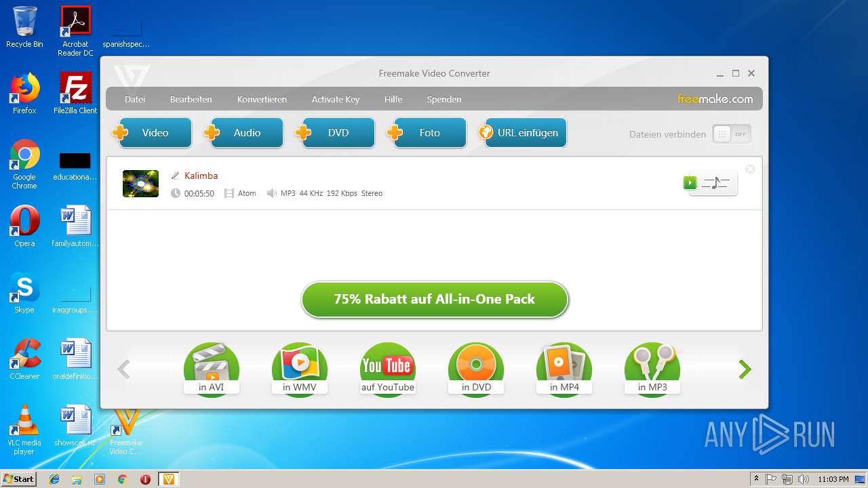Screen dimensions: 868x488
Task: Open Internet Explorer from taskbar
Action: click(x=54, y=479)
